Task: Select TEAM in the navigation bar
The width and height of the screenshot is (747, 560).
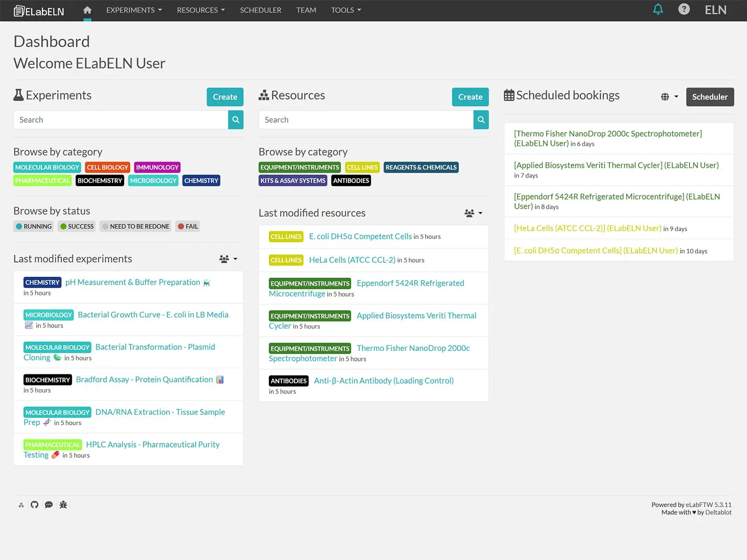Action: tap(306, 10)
